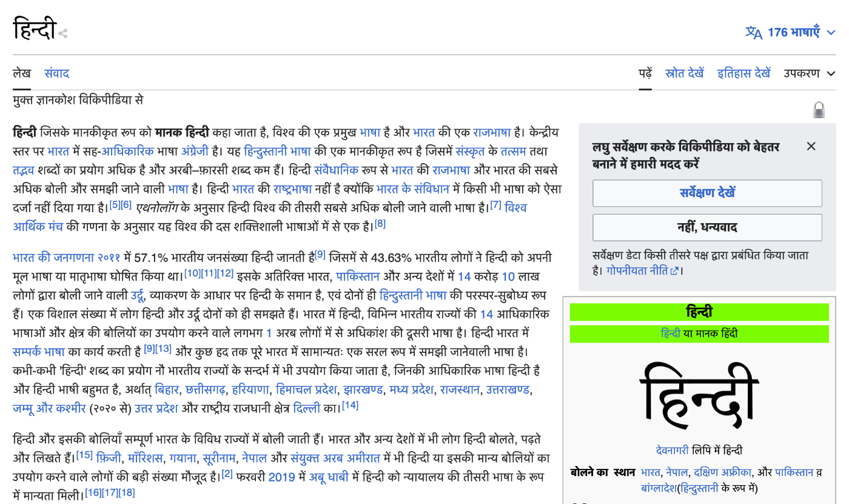Select the पढ़ें read tab
Viewport: 849px width, 504px height.
coord(645,73)
